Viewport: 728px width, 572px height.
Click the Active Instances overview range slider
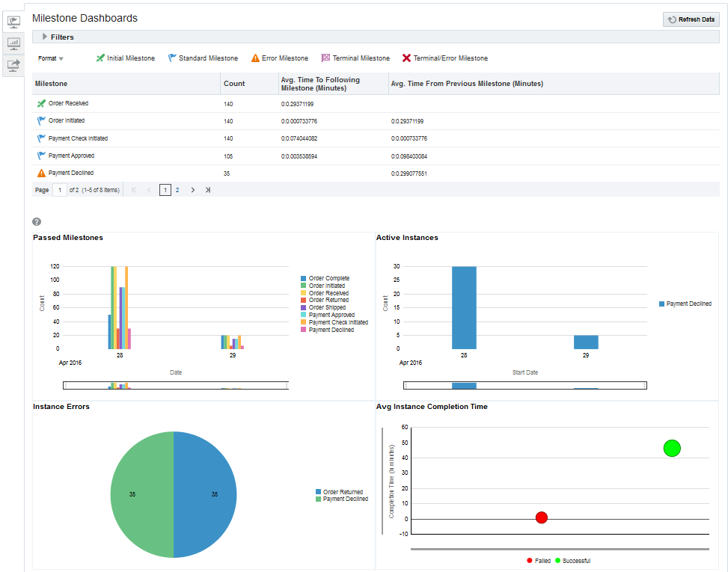[x=525, y=386]
